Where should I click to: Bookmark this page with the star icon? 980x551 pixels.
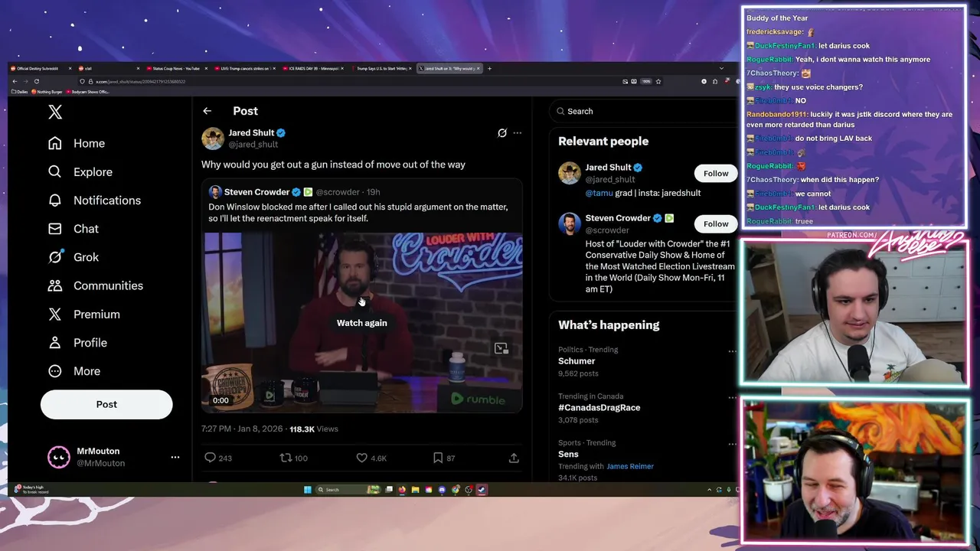coord(658,81)
